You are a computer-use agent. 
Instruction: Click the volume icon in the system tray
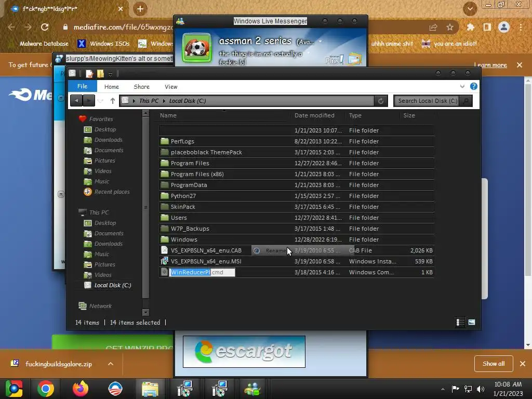point(481,389)
